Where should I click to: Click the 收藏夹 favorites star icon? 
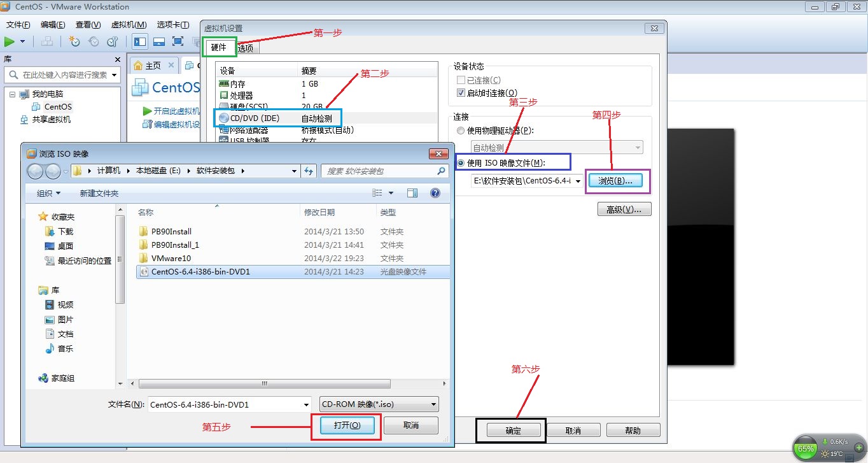43,217
